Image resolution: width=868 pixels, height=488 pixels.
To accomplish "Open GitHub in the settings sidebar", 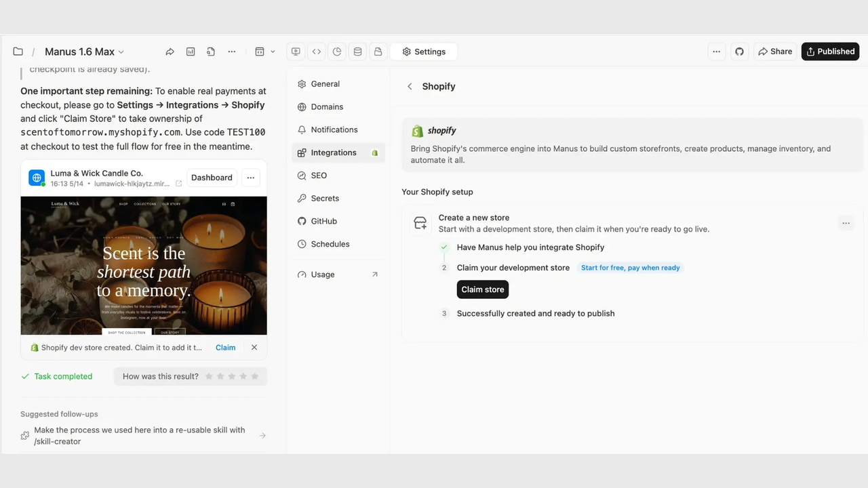I will tap(338, 221).
